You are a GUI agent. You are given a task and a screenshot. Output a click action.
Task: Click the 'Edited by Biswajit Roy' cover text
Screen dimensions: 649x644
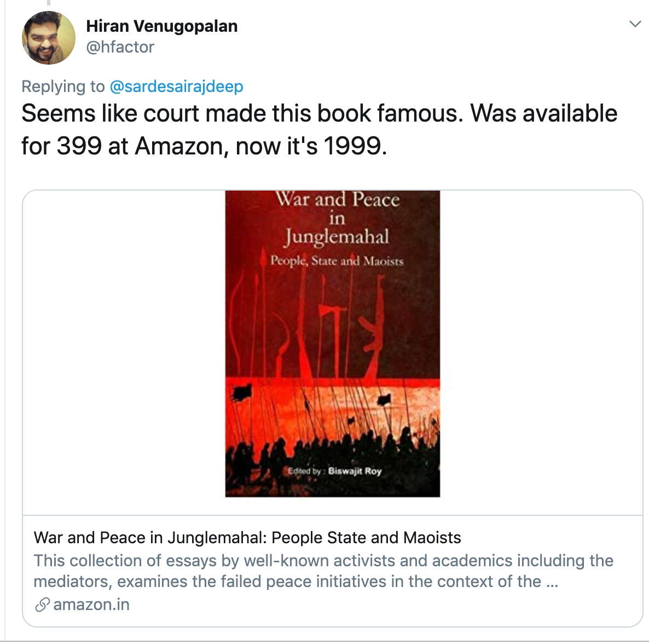334,471
